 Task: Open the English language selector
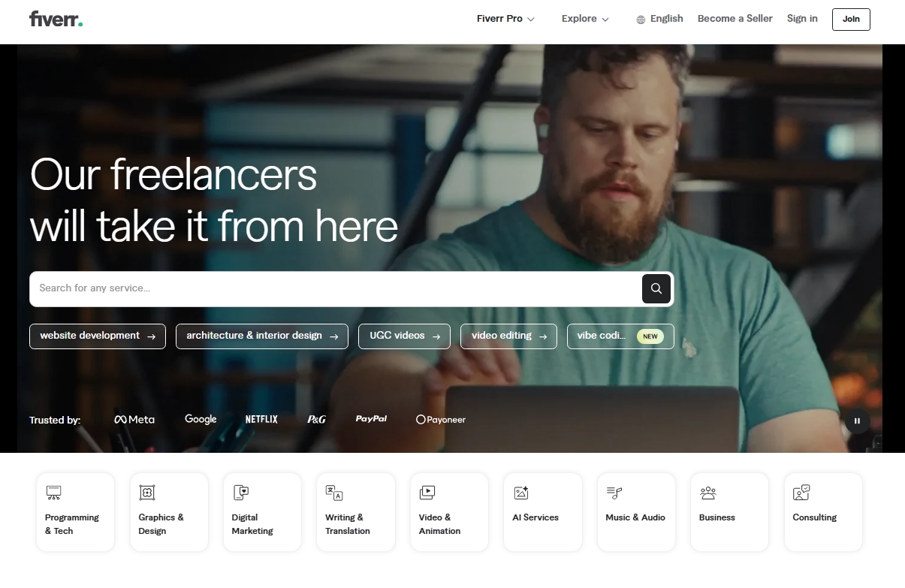point(659,19)
